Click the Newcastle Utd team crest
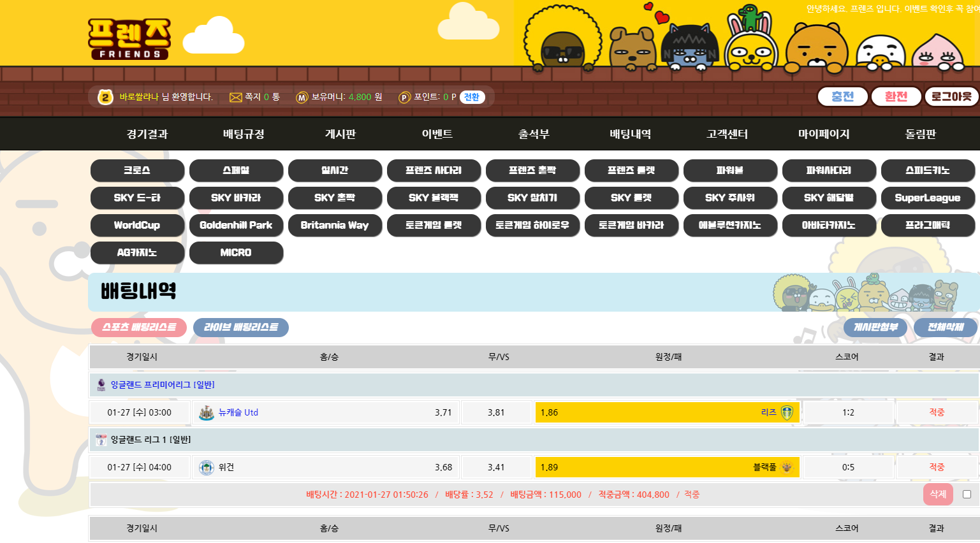 [x=206, y=413]
